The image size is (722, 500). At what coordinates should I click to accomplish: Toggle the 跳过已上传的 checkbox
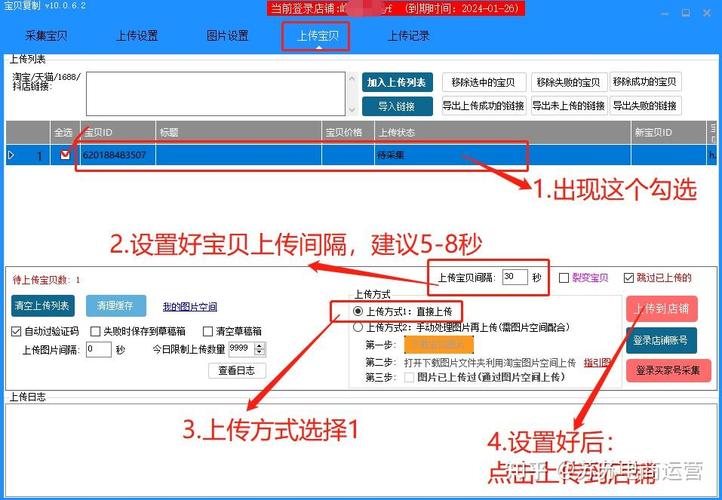[x=629, y=278]
